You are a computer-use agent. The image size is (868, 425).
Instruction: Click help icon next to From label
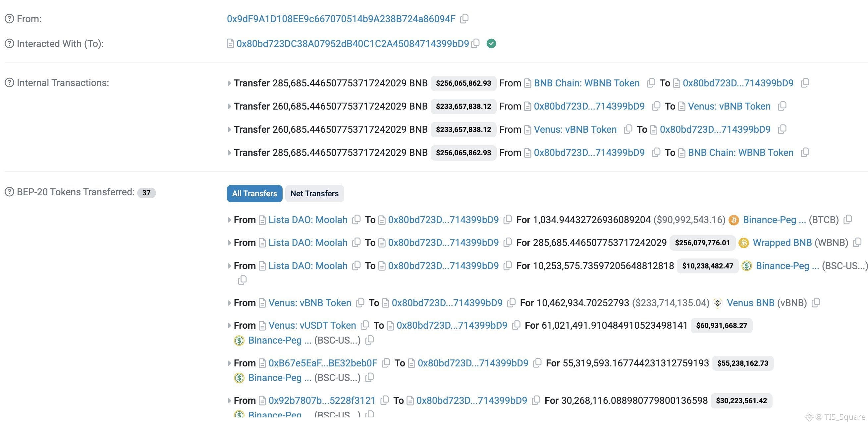9,19
